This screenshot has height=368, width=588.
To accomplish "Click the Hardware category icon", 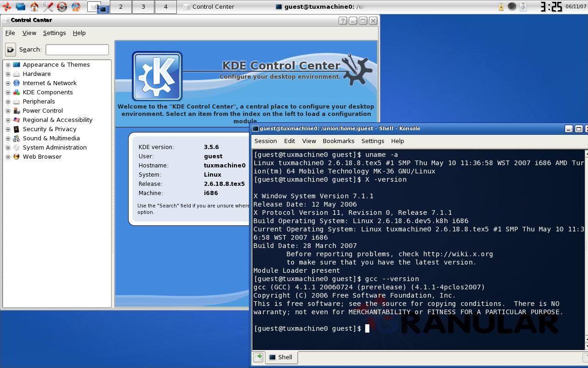I will coord(17,74).
